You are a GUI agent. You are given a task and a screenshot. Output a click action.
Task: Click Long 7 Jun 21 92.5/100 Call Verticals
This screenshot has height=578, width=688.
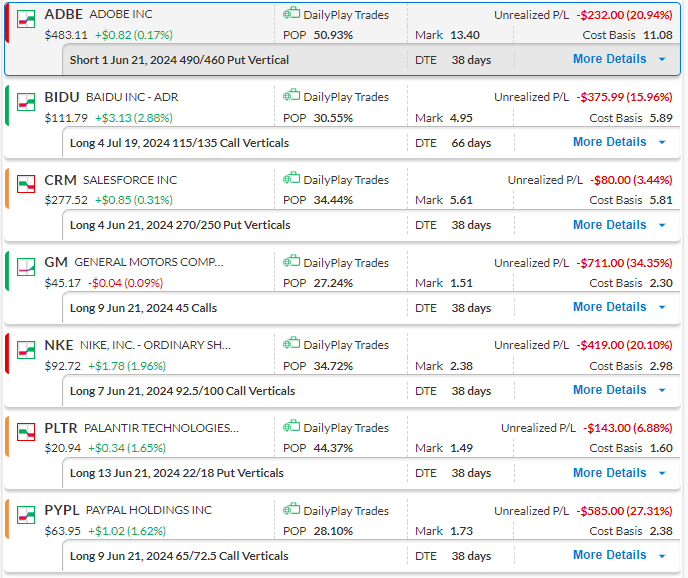[x=183, y=391]
